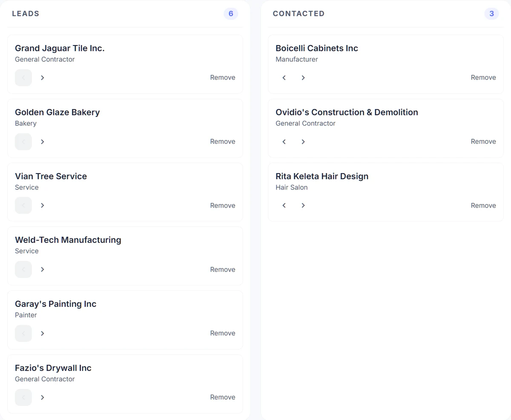This screenshot has width=511, height=420.
Task: Move Golden Glaze Bakery to next column
Action: 43,142
